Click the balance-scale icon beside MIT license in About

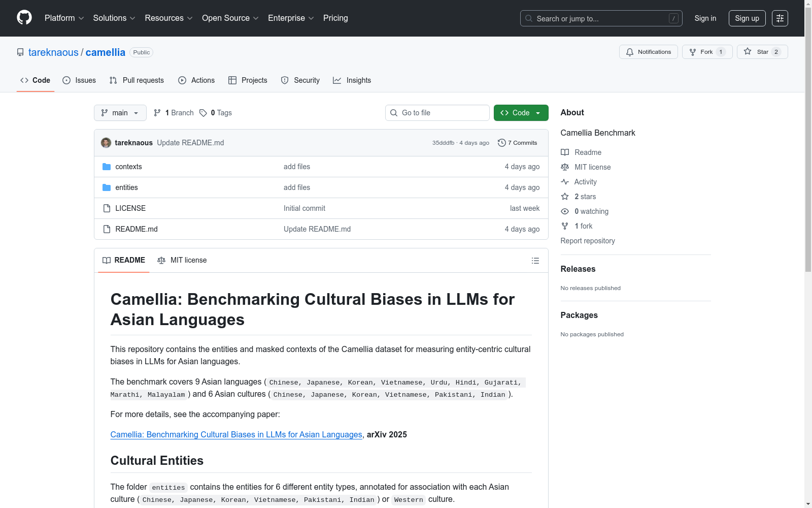tap(565, 167)
